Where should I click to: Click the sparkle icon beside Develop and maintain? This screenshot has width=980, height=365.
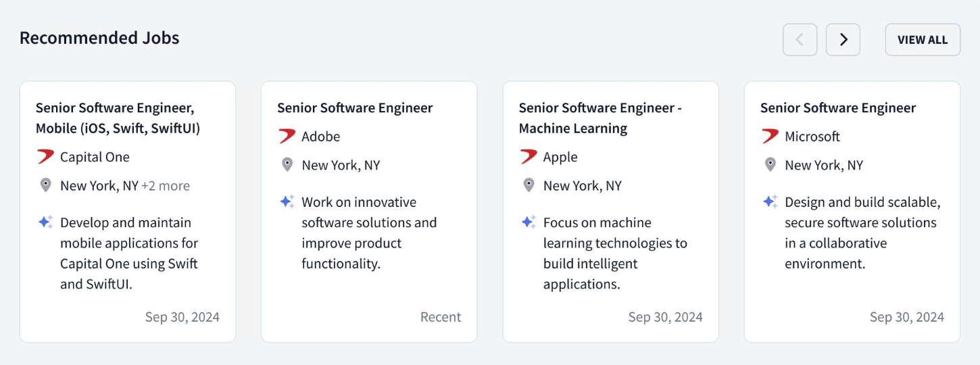tap(45, 222)
